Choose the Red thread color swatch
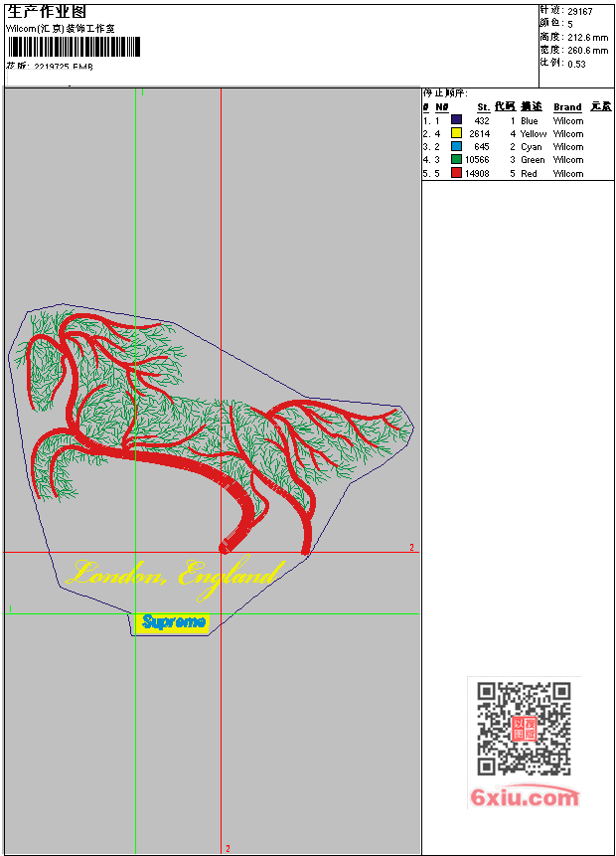Screen dimensions: 616x856 tap(456, 173)
